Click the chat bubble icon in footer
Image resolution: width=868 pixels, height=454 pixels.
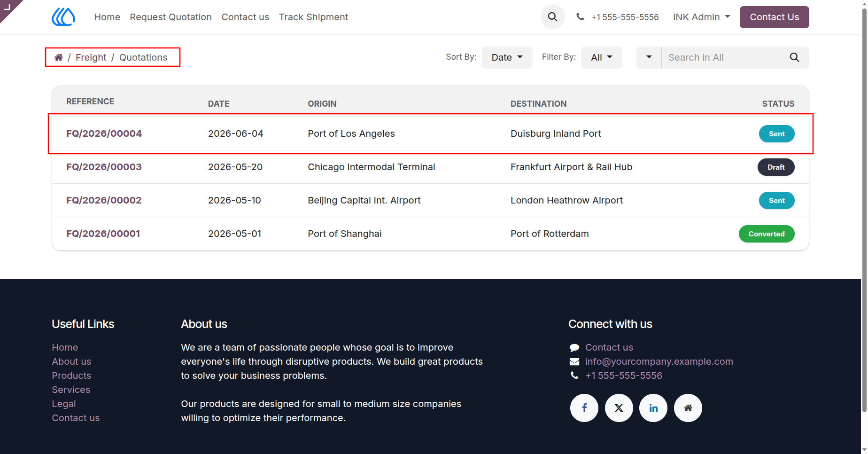(x=574, y=348)
